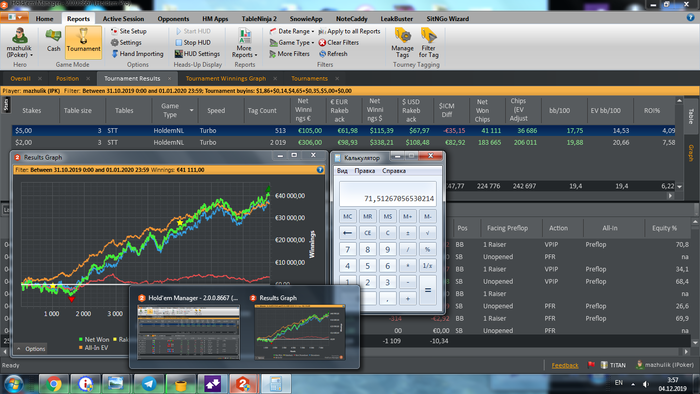Screen dimensions: 700x394
Task: Toggle the Net Won legend entry
Action: point(94,340)
